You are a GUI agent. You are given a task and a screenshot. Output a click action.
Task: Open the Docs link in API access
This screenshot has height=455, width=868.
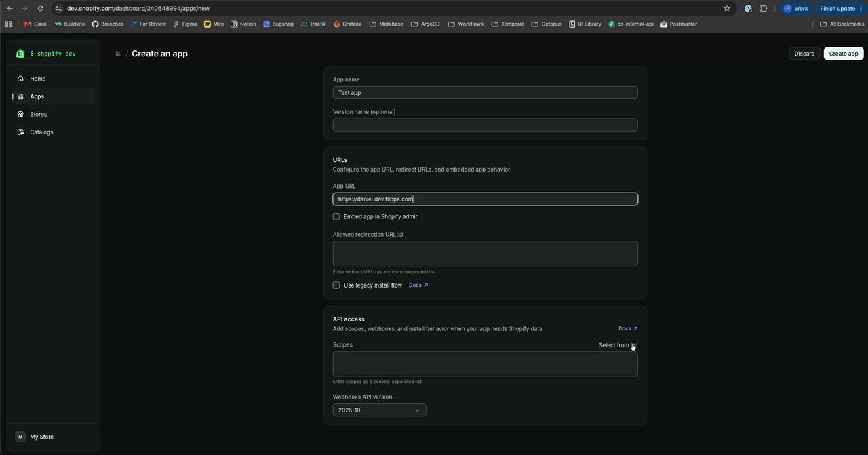(x=628, y=329)
